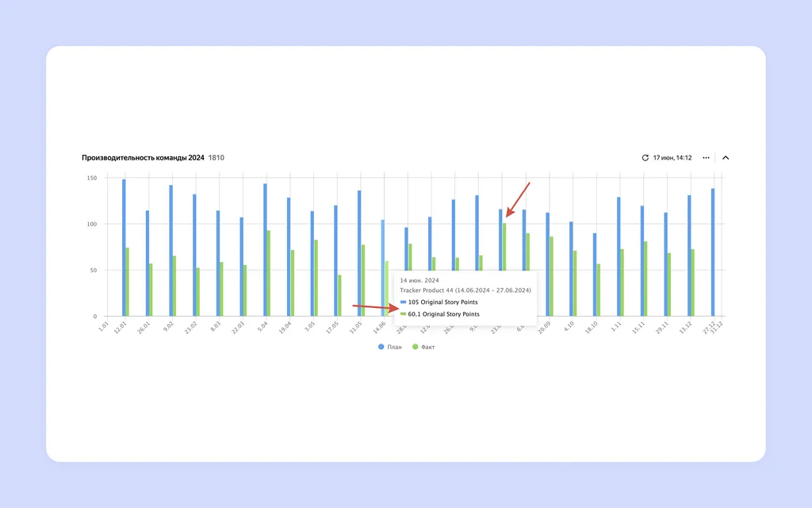Select the blue bar for 27.12

(x=713, y=252)
